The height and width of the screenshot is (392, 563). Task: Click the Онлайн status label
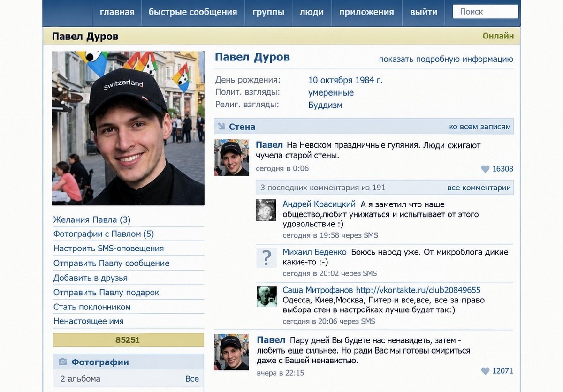pos(498,36)
